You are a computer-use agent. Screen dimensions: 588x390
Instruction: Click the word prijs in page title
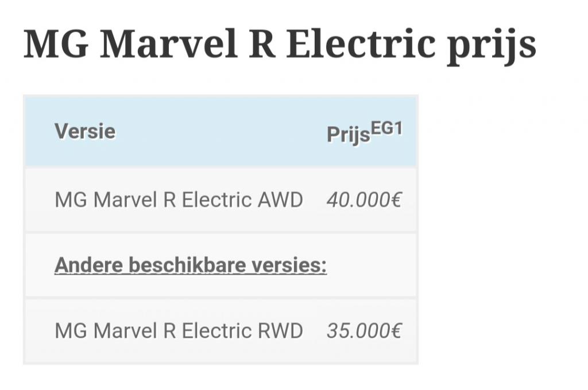(x=492, y=47)
